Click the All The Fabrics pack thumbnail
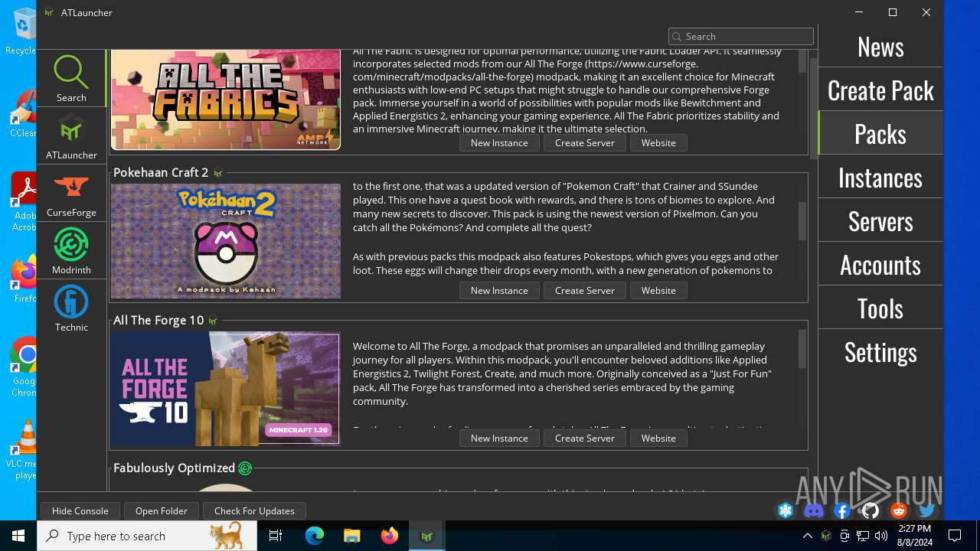 click(226, 99)
